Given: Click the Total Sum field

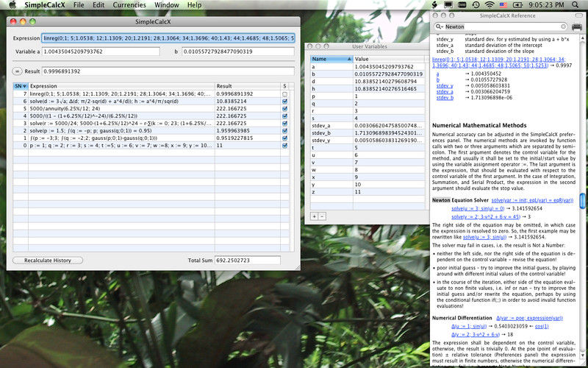Looking at the screenshot, I should pyautogui.click(x=247, y=261).
